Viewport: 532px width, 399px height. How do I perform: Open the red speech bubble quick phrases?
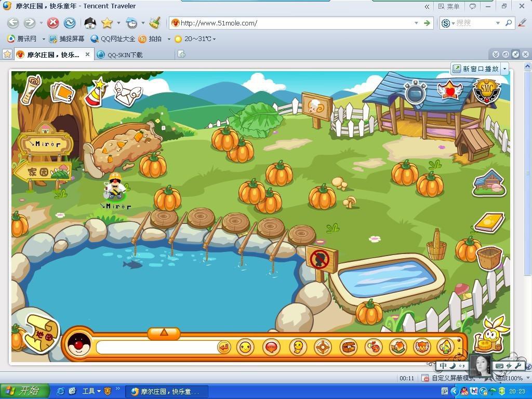(x=271, y=347)
